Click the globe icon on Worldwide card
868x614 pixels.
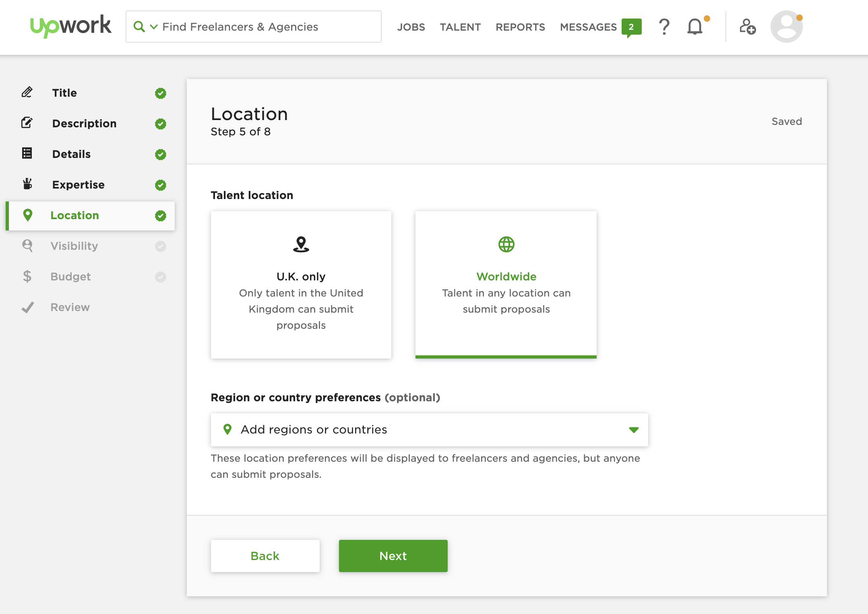point(506,244)
